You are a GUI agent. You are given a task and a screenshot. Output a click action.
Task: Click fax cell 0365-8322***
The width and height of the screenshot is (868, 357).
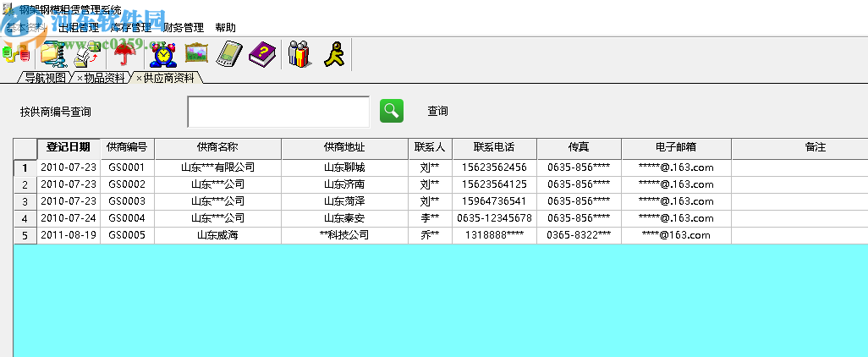pyautogui.click(x=579, y=235)
